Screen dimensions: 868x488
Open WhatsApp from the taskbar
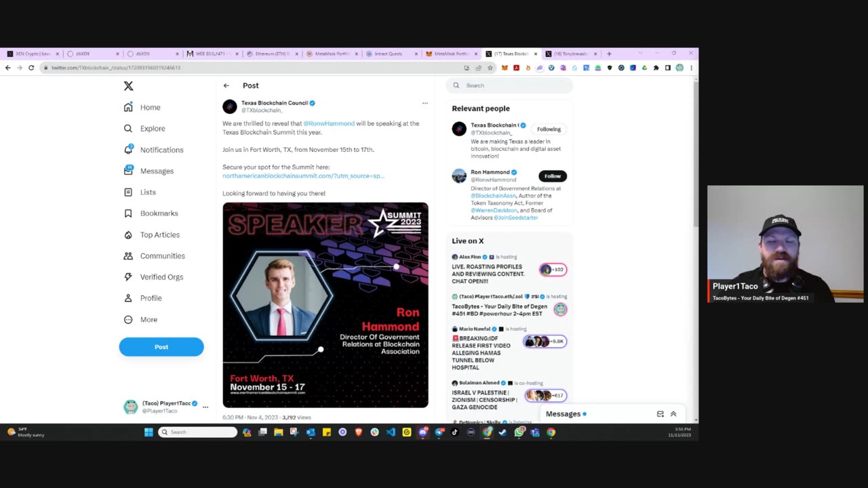(x=519, y=432)
